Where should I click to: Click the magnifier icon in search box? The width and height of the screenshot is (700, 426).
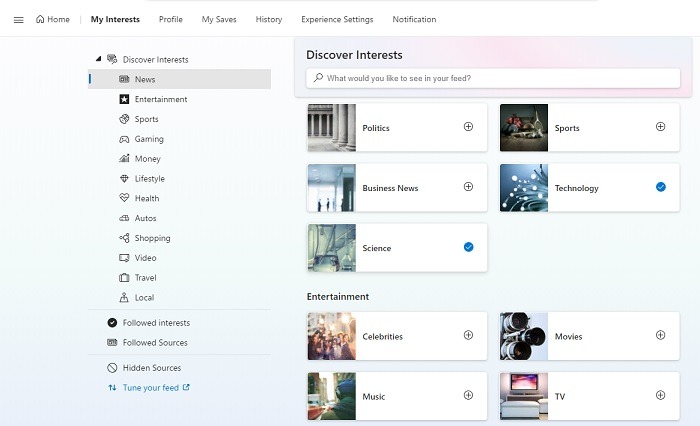(318, 78)
